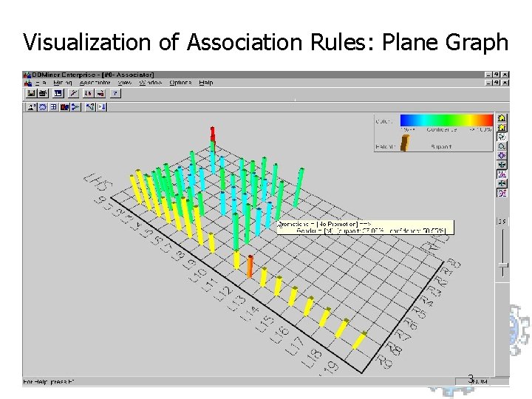Click the Support label in legend
The width and height of the screenshot is (532, 399).
tap(440, 147)
